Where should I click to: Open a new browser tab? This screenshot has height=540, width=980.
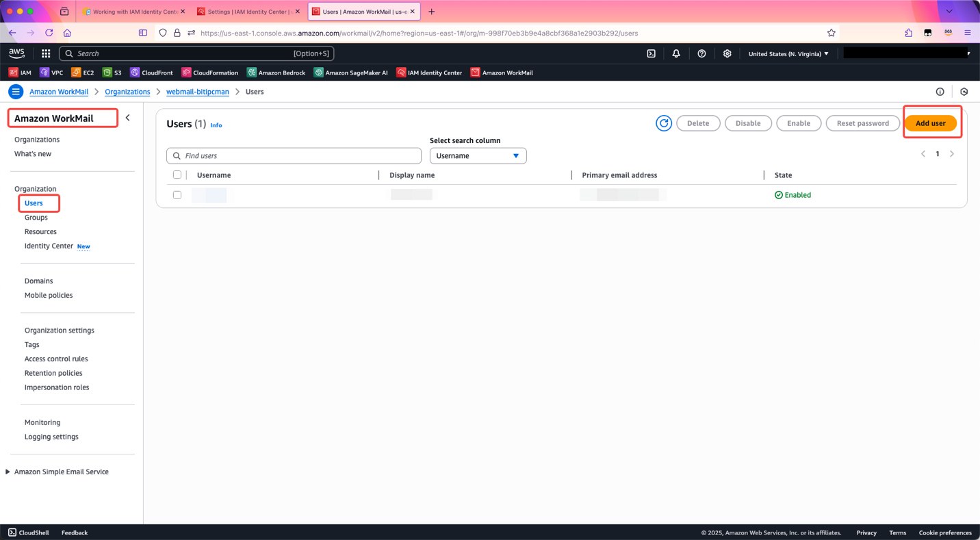431,12
